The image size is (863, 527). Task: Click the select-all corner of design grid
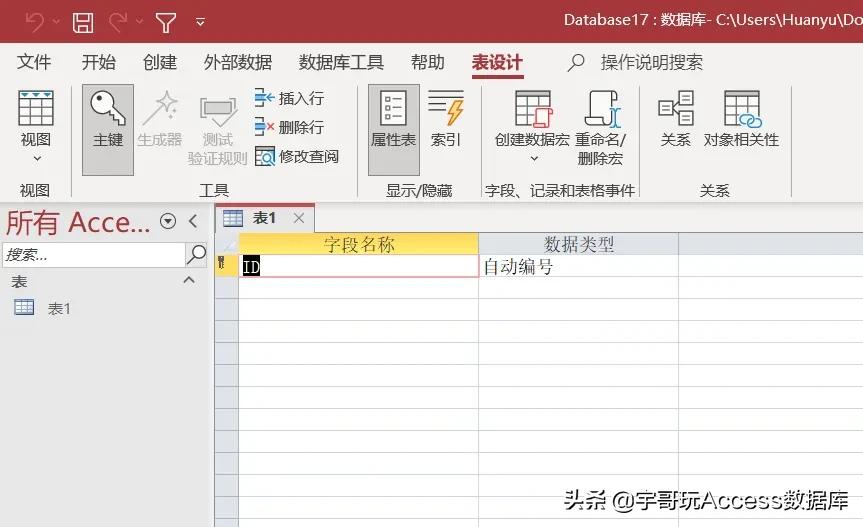[x=226, y=244]
